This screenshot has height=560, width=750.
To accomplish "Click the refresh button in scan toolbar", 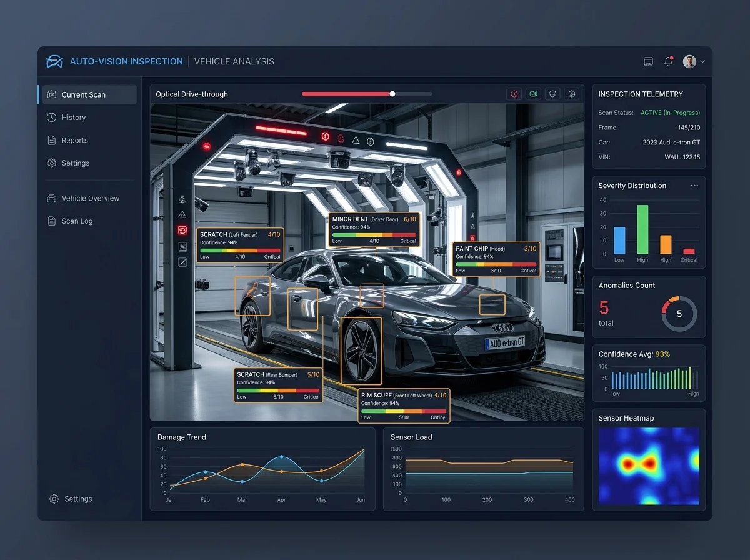I will 552,94.
